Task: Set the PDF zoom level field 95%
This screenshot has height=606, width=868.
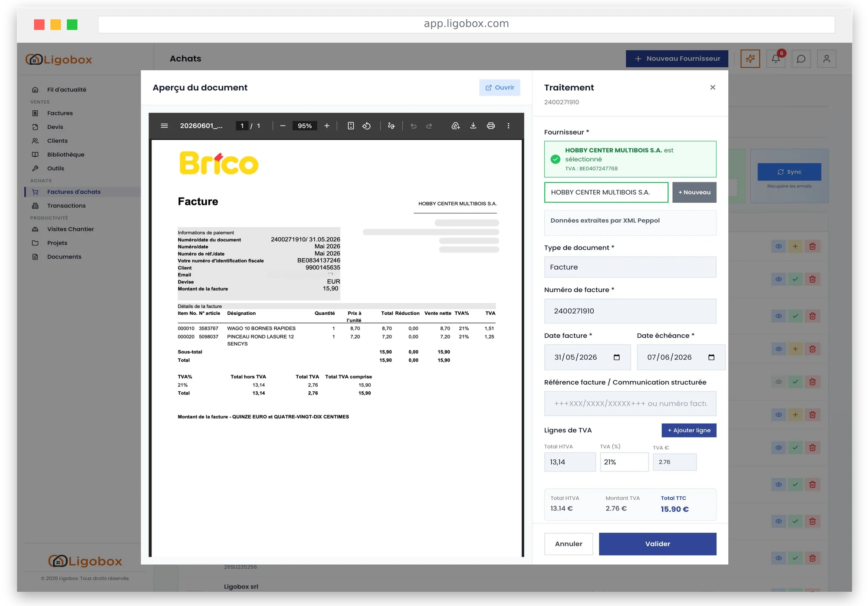Action: pos(305,126)
